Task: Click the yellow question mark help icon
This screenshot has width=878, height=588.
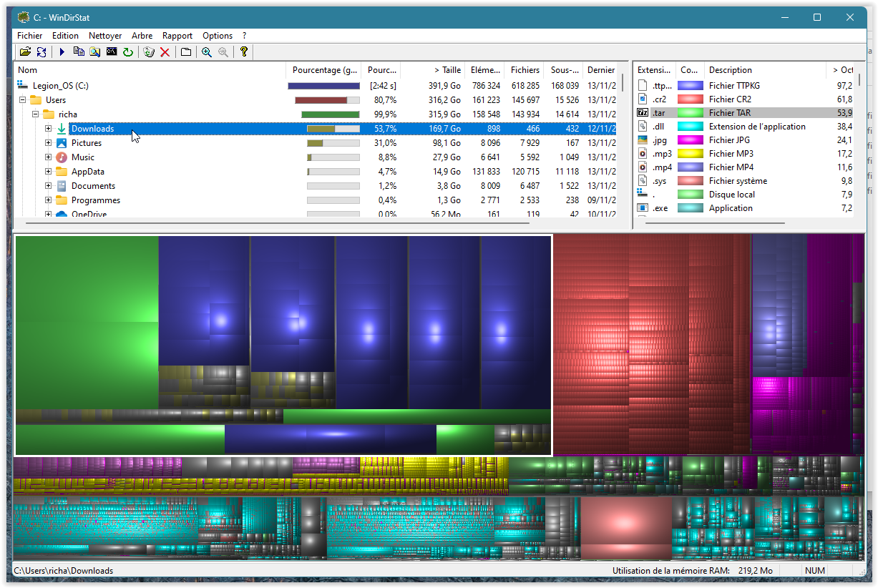Action: tap(243, 52)
